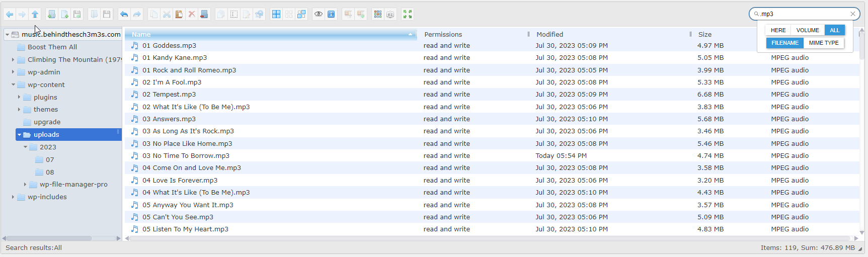Go to parent folder up arrow
Image resolution: width=868 pixels, height=257 pixels.
click(35, 14)
